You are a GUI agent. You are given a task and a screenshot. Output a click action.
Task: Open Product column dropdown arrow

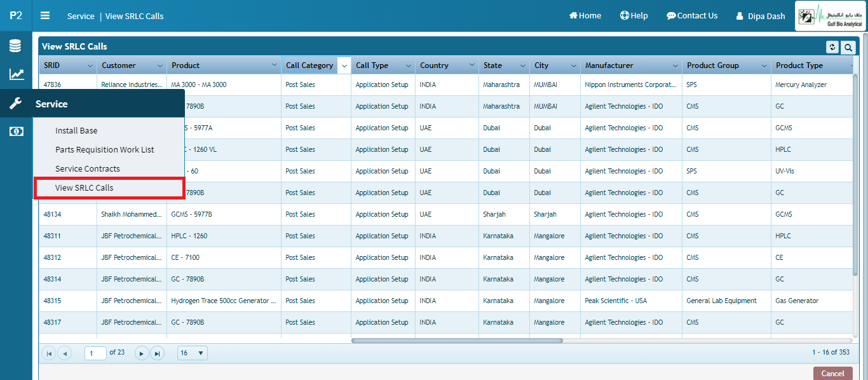pyautogui.click(x=275, y=65)
